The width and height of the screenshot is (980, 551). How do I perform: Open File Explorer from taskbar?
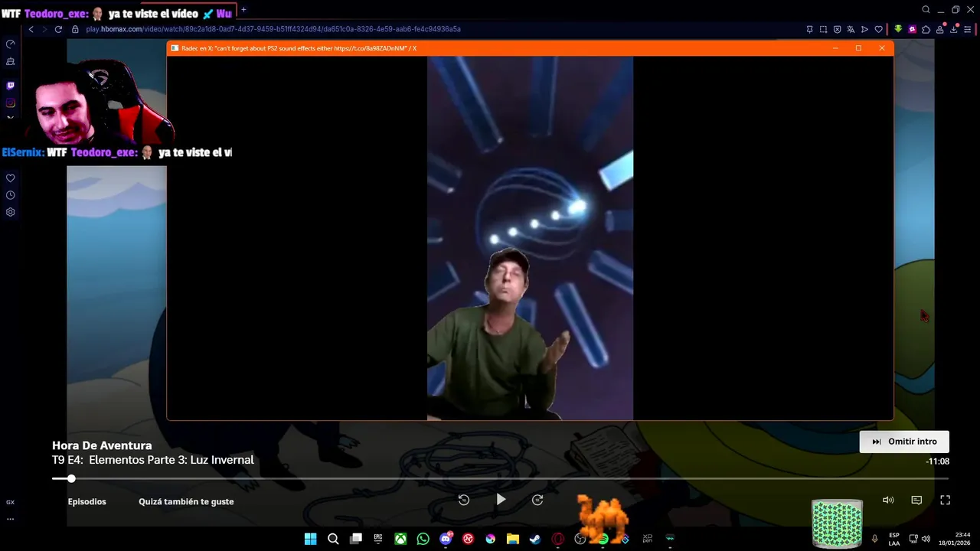[x=513, y=539]
